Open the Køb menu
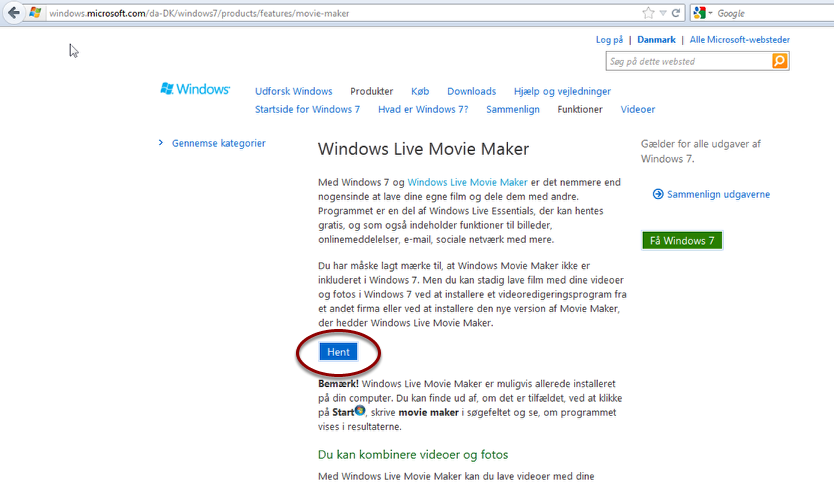Screen dimensions: 834x482 pos(420,92)
